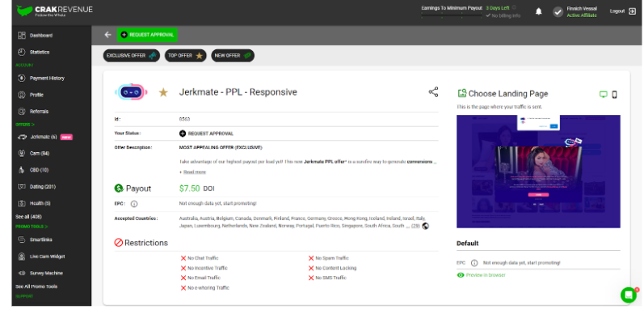Image resolution: width=644 pixels, height=314 pixels.
Task: Click the gold star favorite icon
Action: [x=163, y=92]
